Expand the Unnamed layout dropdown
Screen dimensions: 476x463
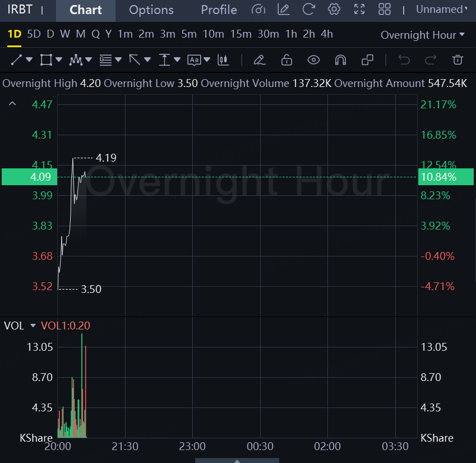(x=442, y=10)
